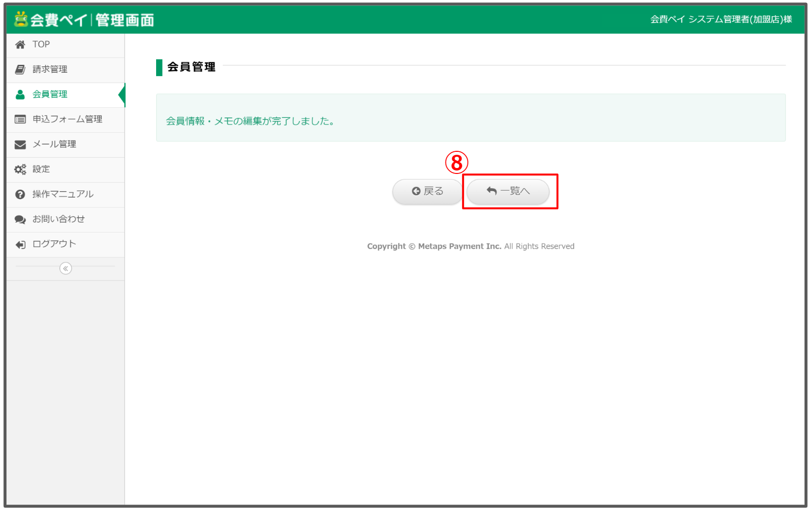Click the 会費ペイ 管理画面 logo
812x512 pixels.
point(84,20)
